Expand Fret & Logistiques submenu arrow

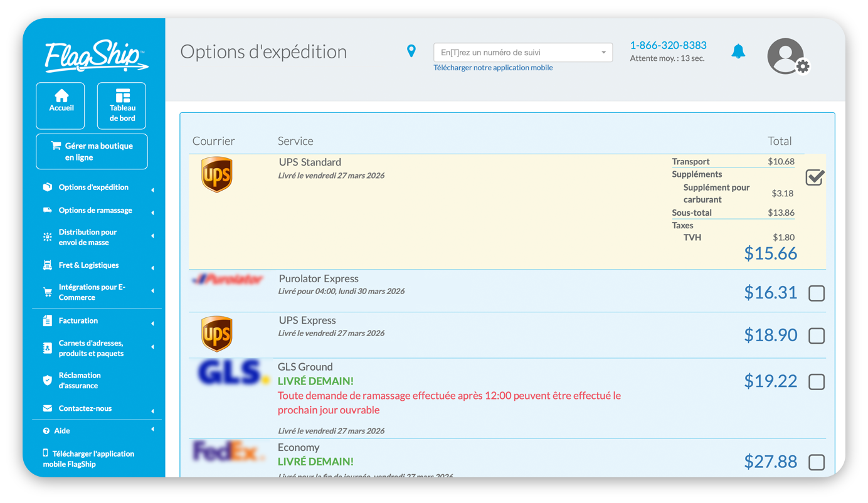pos(152,268)
